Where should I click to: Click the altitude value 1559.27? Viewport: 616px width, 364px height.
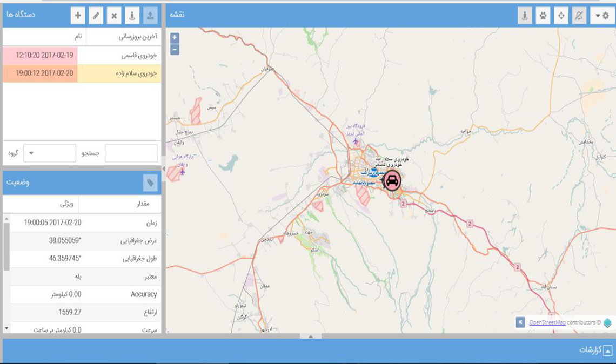(70, 312)
